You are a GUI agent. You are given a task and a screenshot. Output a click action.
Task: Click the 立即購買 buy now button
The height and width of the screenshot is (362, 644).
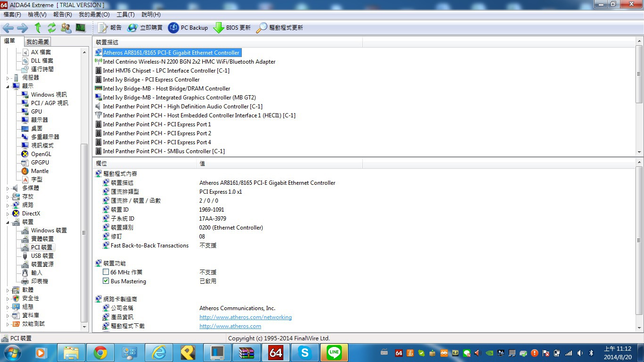(x=145, y=28)
